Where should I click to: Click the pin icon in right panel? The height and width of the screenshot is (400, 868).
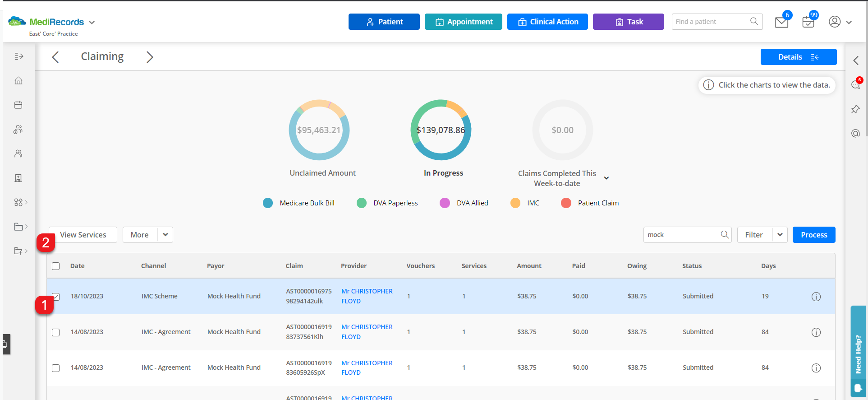[855, 109]
